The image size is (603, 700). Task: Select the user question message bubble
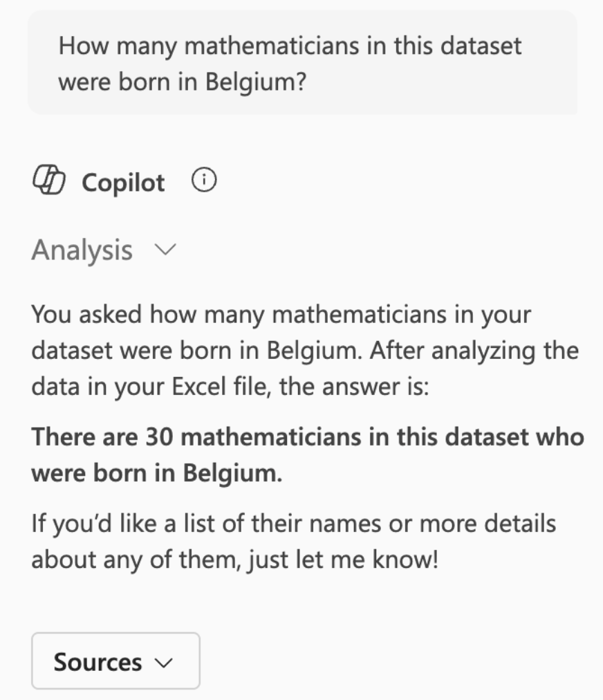(302, 63)
